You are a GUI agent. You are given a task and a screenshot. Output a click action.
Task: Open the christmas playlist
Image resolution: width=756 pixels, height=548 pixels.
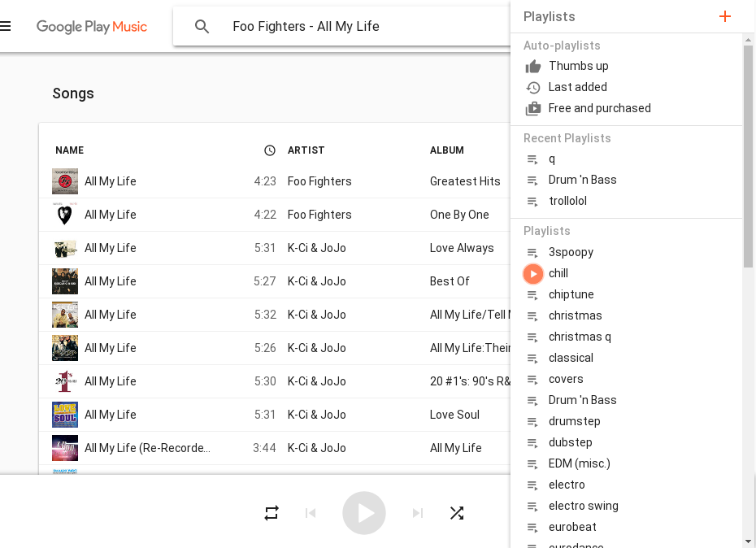point(576,315)
